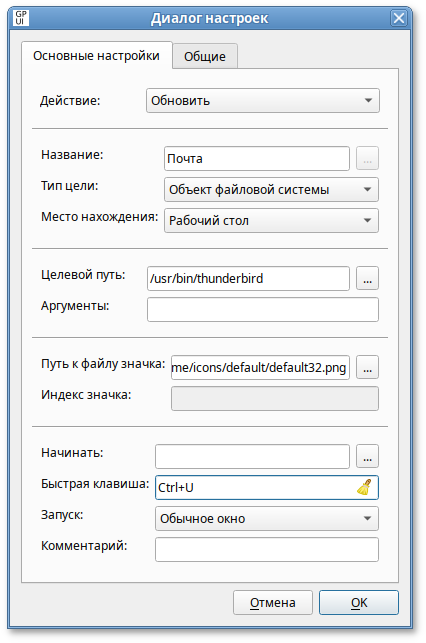Screen dimensions: 426x643
Task: Click the Название: label
Action: coord(72,155)
